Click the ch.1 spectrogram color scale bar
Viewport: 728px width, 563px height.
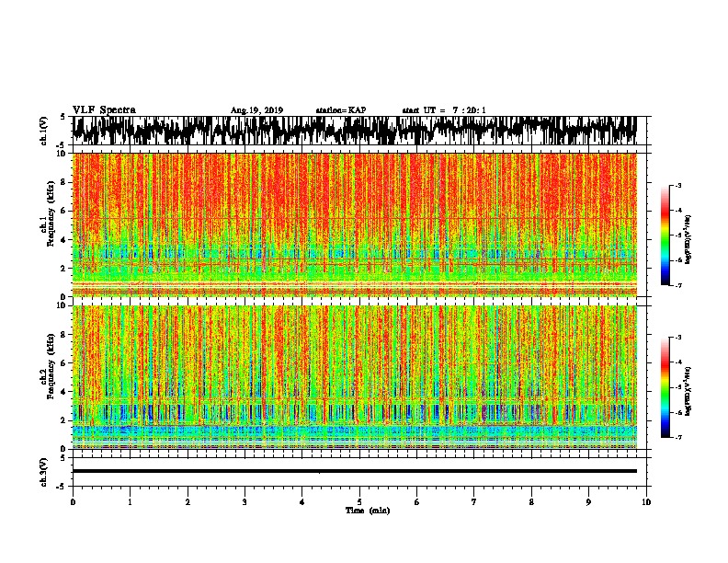click(x=665, y=236)
